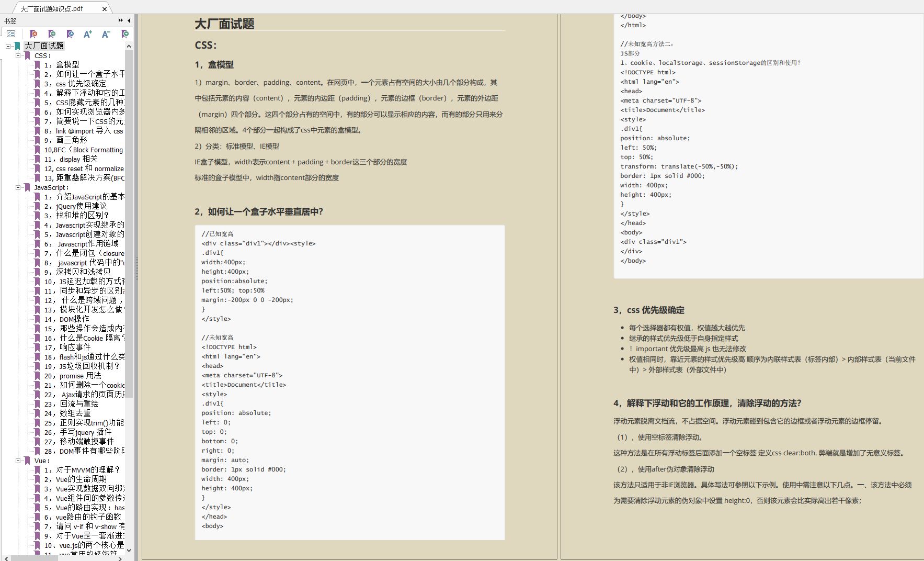Open bookmark 2，如何让一个盒子水平
The image size is (924, 561).
(84, 74)
